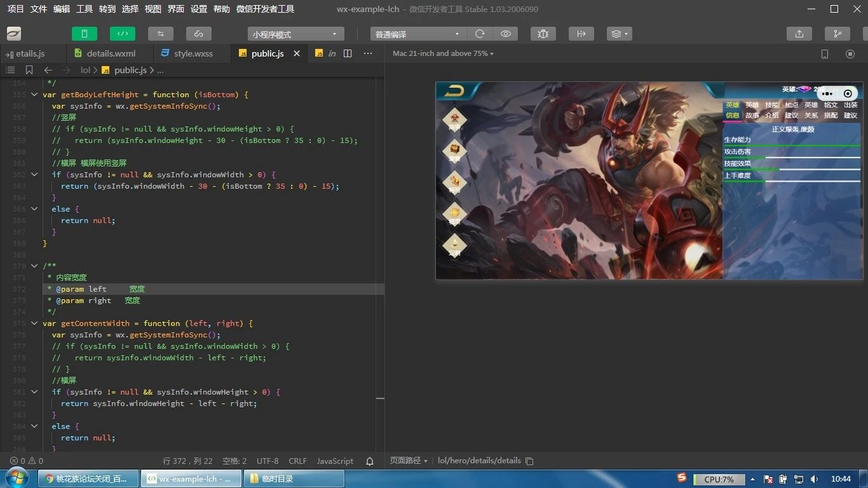This screenshot has height=488, width=868.
Task: Open the editor tabs more-actions ellipsis
Action: [x=368, y=53]
